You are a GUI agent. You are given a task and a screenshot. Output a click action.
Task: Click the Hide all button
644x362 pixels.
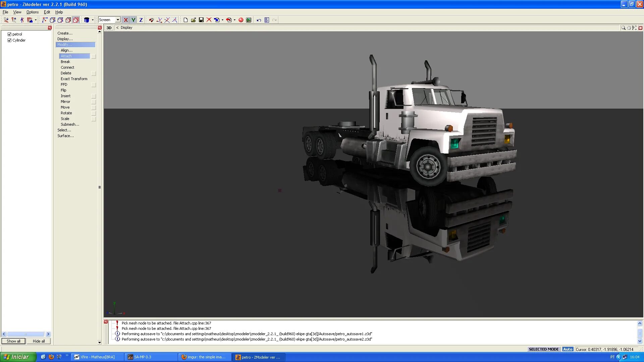tap(39, 341)
